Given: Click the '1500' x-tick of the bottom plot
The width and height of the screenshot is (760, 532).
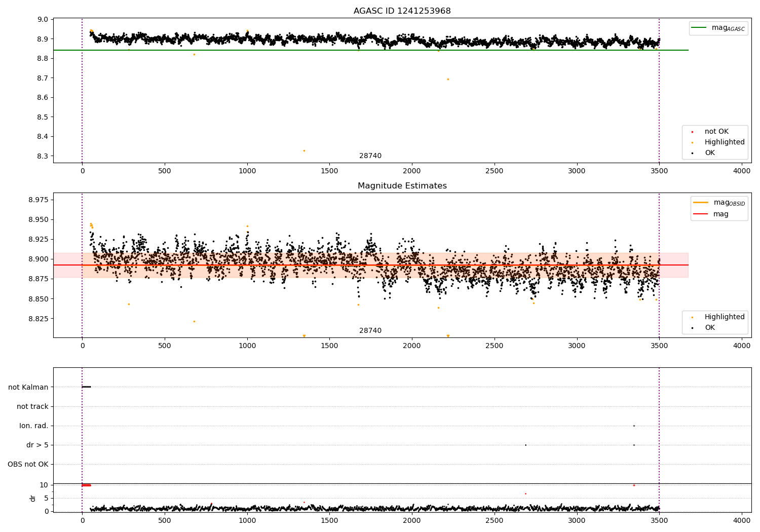Looking at the screenshot, I should point(329,520).
